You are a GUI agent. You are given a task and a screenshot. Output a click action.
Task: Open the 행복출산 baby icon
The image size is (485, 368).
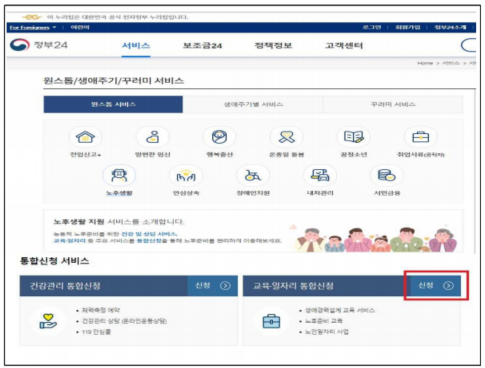point(219,137)
